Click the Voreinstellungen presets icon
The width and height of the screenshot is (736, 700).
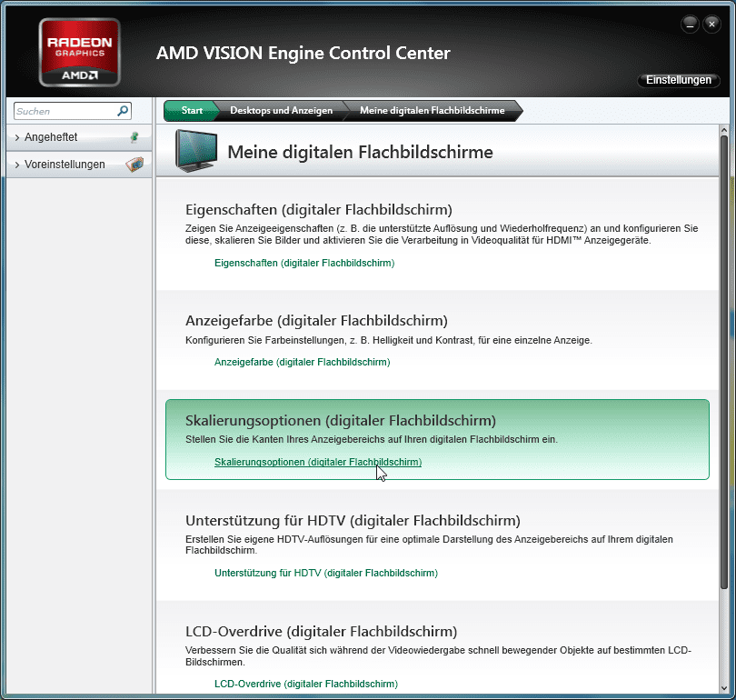coord(134,165)
